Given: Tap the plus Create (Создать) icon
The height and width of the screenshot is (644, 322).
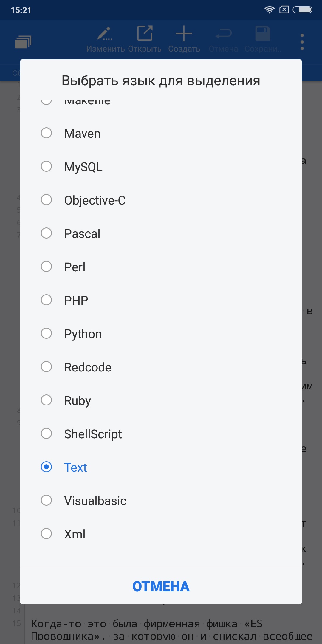Looking at the screenshot, I should pos(184,33).
